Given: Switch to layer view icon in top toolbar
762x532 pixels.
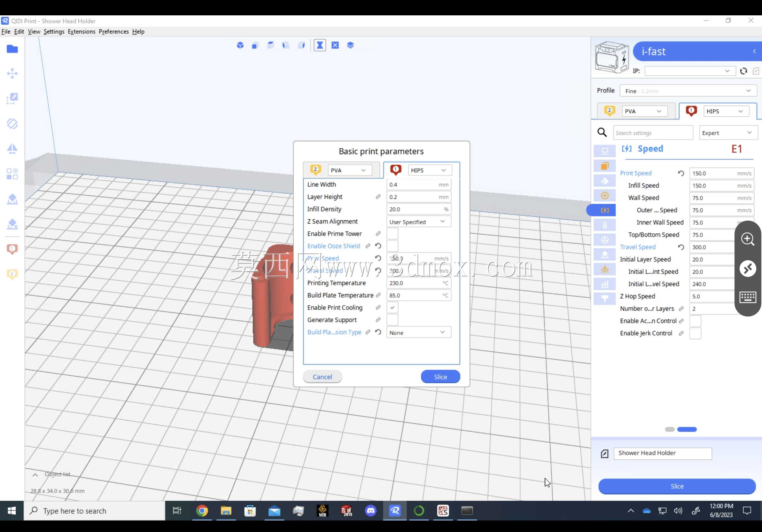Looking at the screenshot, I should 350,45.
